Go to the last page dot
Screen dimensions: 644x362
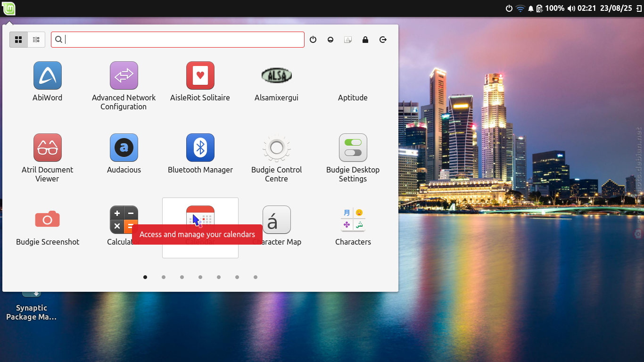pyautogui.click(x=256, y=277)
